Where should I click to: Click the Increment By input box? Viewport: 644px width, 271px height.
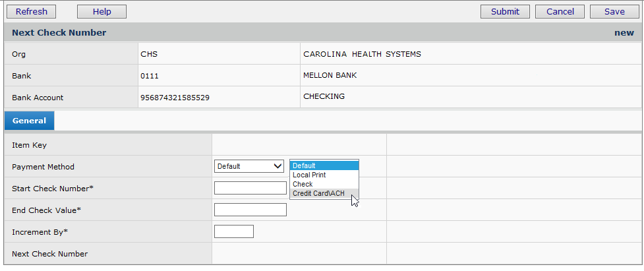click(x=234, y=231)
